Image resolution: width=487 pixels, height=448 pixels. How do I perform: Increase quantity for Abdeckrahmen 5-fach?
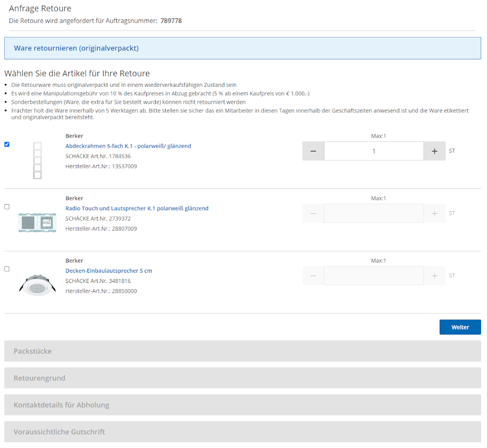coord(434,151)
